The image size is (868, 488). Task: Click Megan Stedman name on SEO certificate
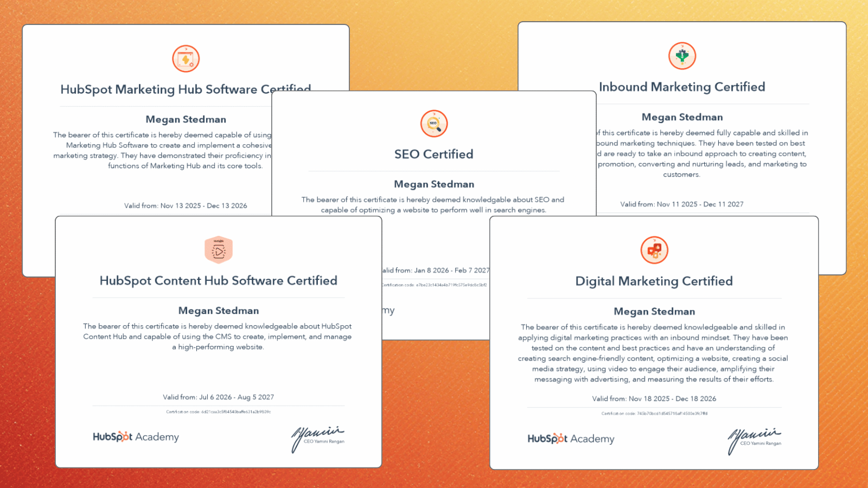434,184
